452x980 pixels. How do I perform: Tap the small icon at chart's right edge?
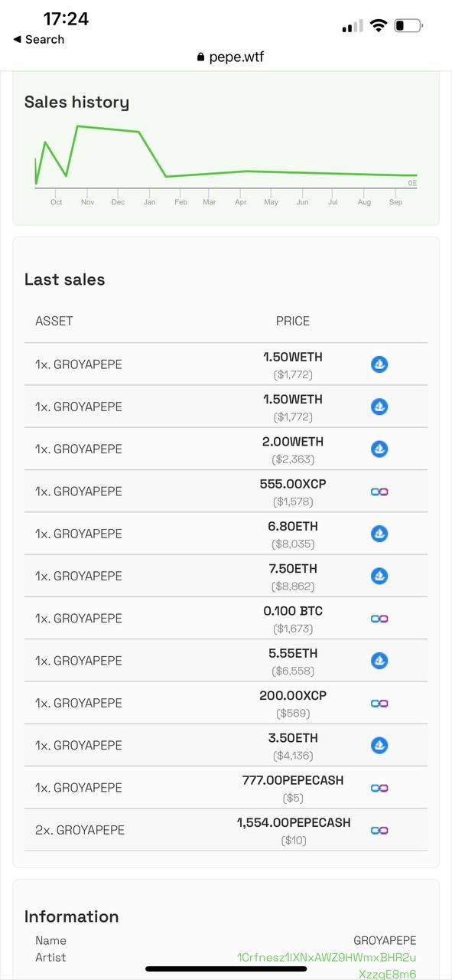[x=412, y=183]
